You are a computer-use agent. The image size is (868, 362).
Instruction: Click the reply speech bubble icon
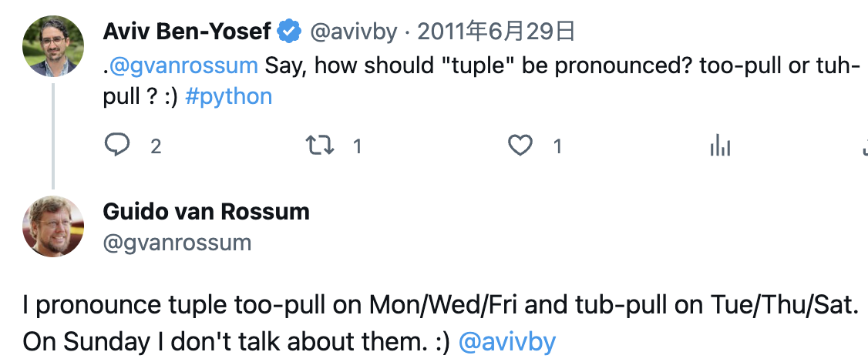117,145
